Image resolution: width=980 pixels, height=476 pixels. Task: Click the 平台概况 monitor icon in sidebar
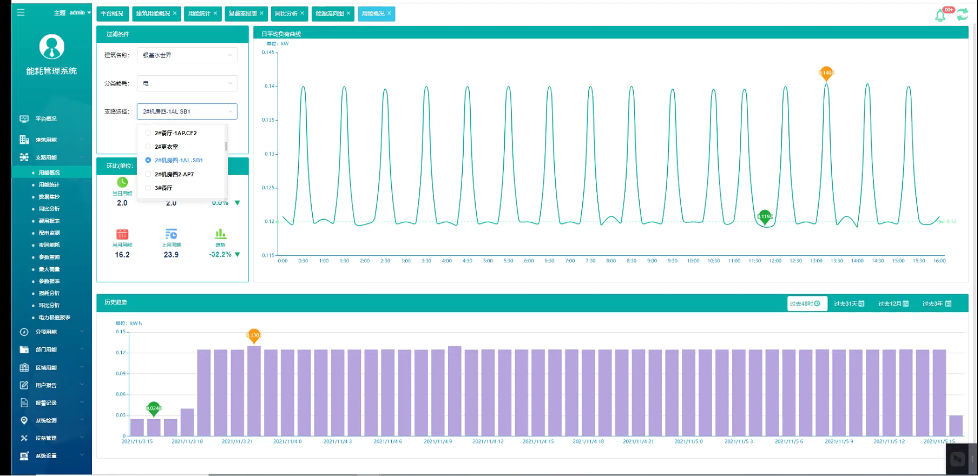pyautogui.click(x=24, y=119)
